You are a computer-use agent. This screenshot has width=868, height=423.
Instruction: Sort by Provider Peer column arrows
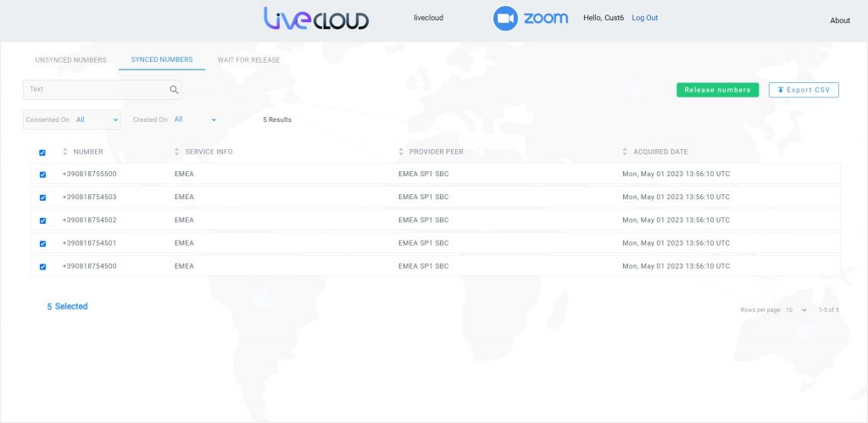(401, 153)
